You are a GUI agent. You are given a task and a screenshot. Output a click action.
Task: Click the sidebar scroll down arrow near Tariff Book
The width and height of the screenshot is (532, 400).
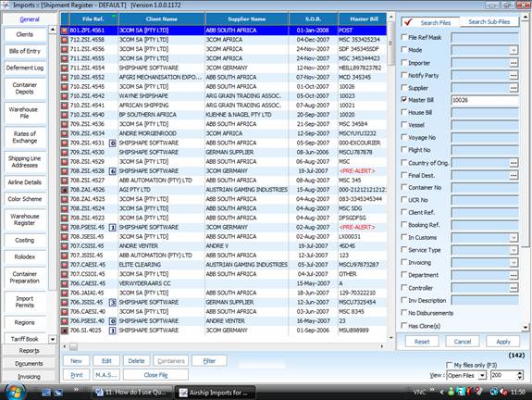53,339
